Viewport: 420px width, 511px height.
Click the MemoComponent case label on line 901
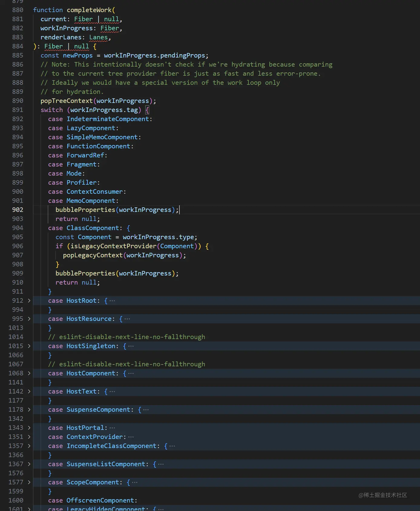tap(91, 201)
